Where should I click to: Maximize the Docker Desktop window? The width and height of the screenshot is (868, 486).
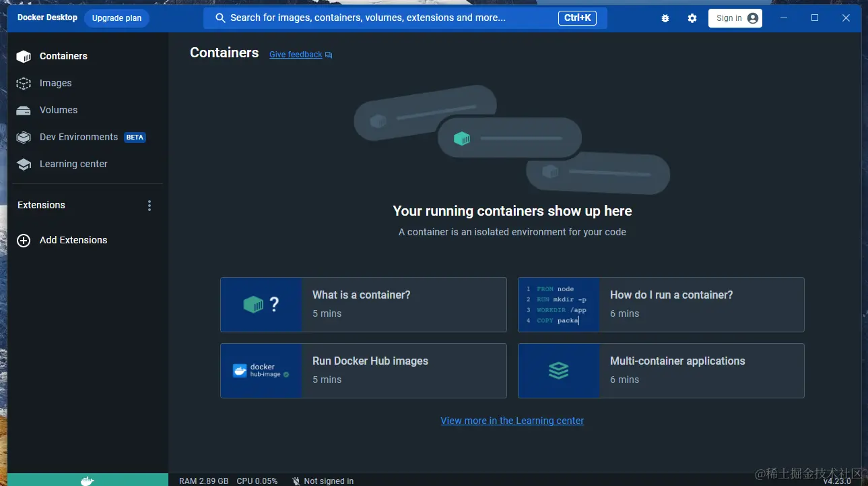click(815, 18)
